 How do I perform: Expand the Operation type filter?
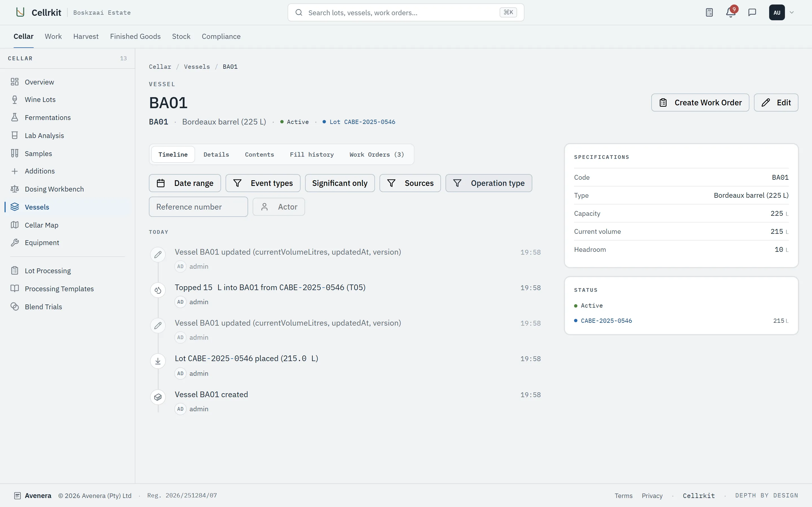489,183
